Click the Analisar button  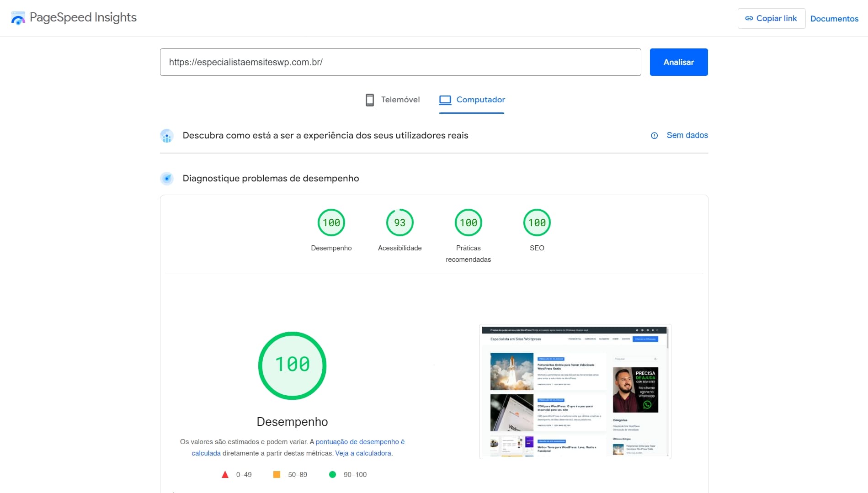pyautogui.click(x=679, y=62)
